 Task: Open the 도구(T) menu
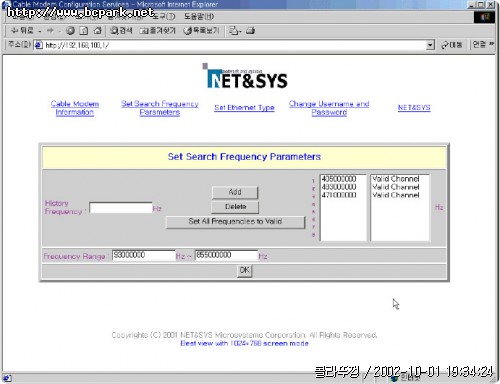(x=163, y=16)
